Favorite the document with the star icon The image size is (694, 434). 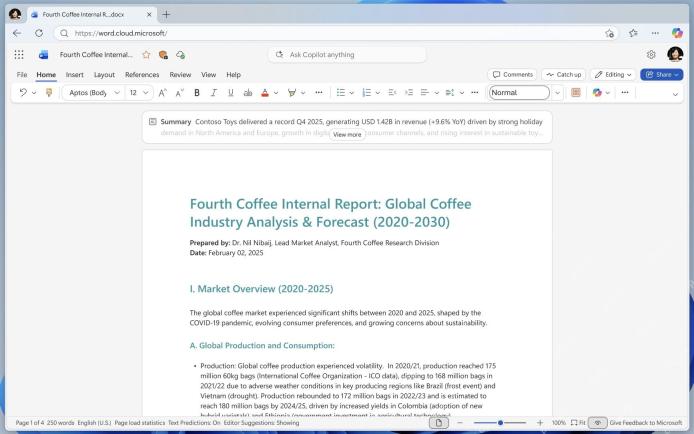[x=146, y=54]
